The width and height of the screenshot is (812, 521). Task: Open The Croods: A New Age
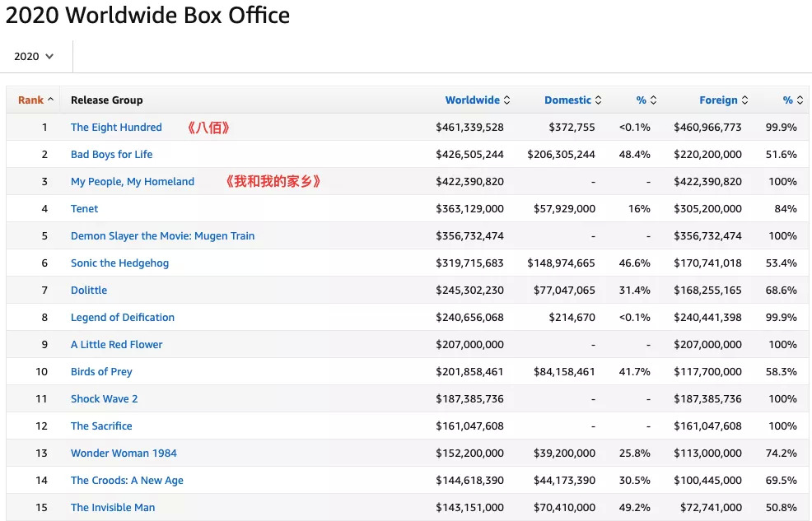click(127, 481)
